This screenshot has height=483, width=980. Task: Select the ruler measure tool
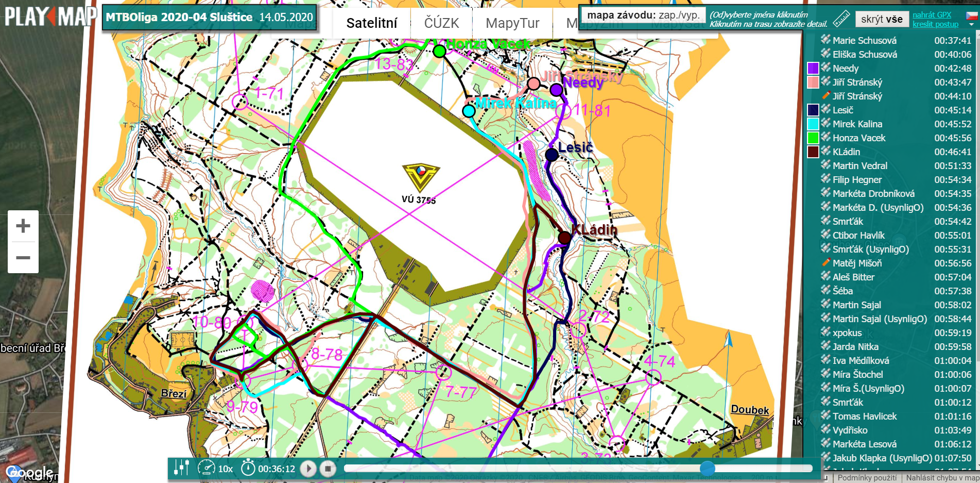click(x=841, y=19)
